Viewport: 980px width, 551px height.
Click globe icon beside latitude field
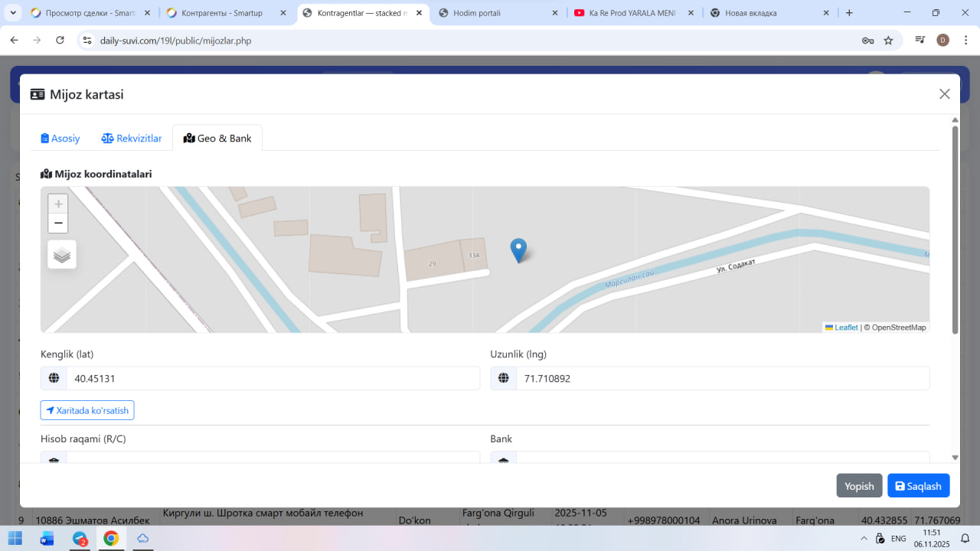click(54, 378)
